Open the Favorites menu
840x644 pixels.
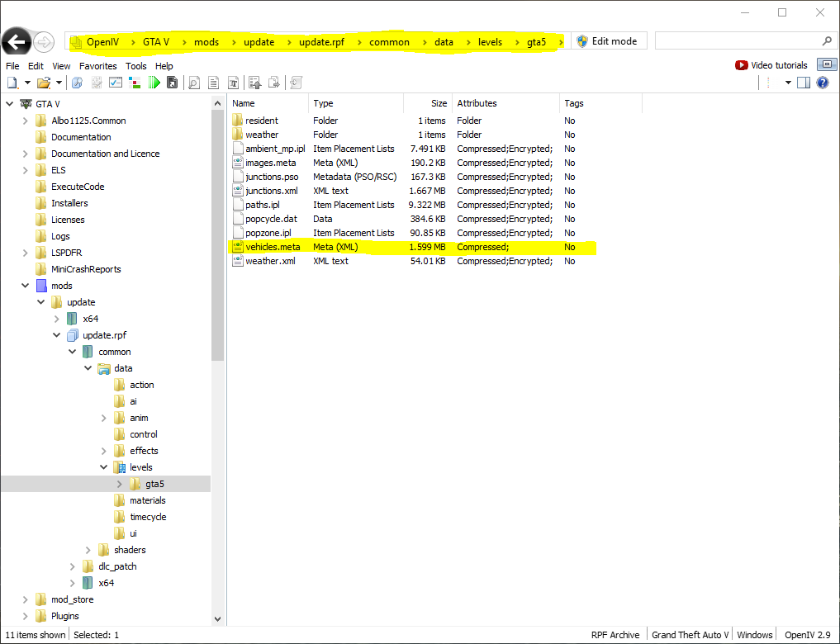coord(97,66)
